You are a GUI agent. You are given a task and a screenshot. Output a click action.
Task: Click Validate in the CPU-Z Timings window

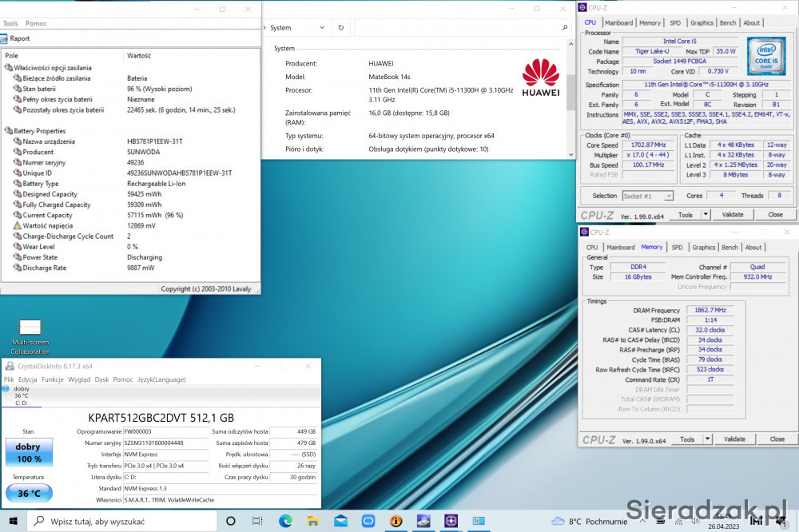(734, 439)
